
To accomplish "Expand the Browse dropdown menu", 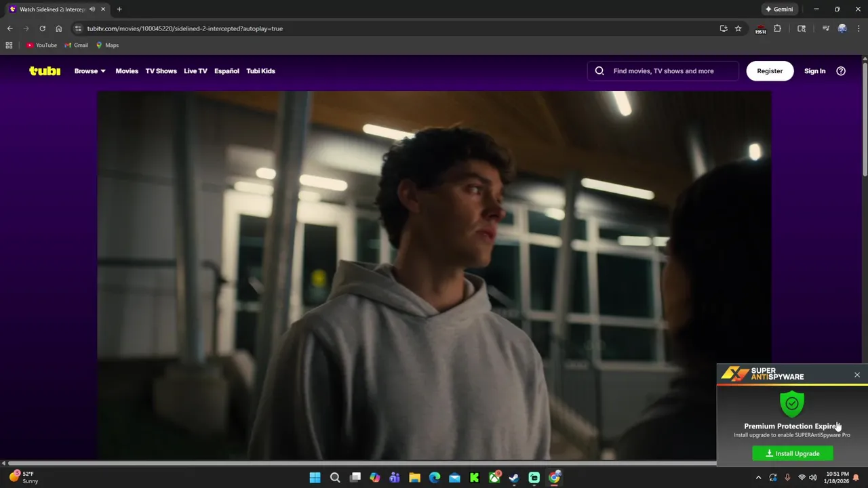I will 90,70.
